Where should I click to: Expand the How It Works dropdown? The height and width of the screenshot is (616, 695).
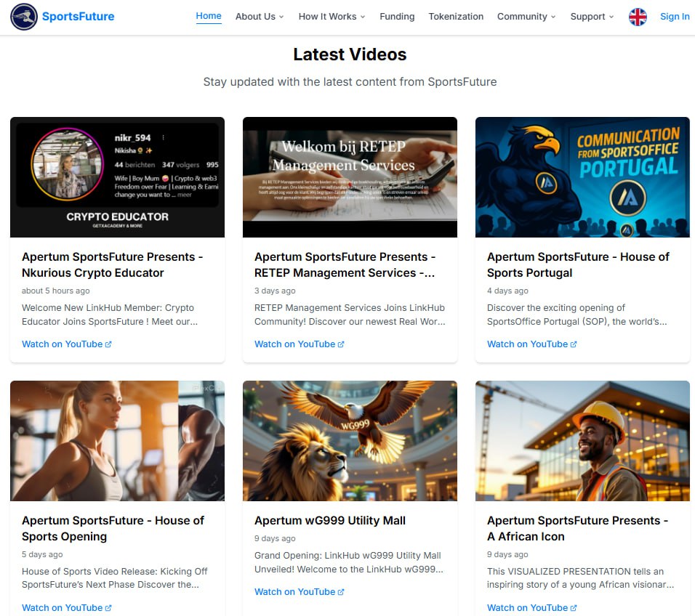click(x=332, y=17)
